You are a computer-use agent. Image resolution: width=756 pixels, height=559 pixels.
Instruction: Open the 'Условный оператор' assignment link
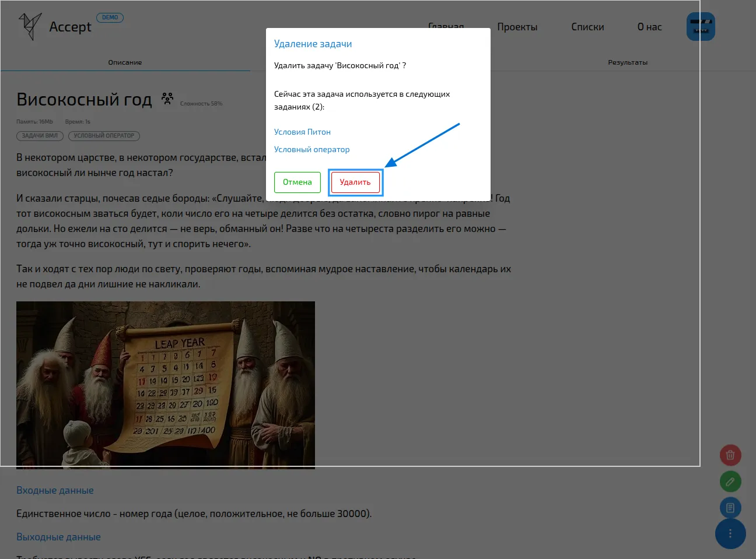(311, 149)
